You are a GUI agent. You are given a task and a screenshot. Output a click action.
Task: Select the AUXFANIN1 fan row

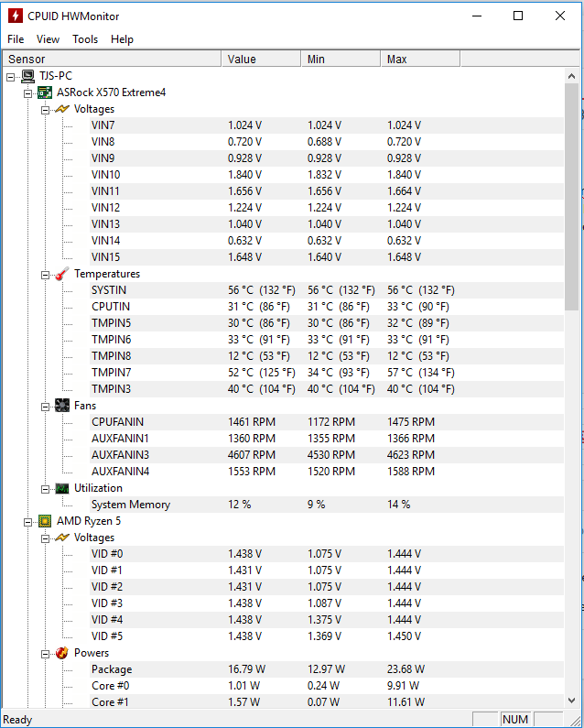point(327,439)
